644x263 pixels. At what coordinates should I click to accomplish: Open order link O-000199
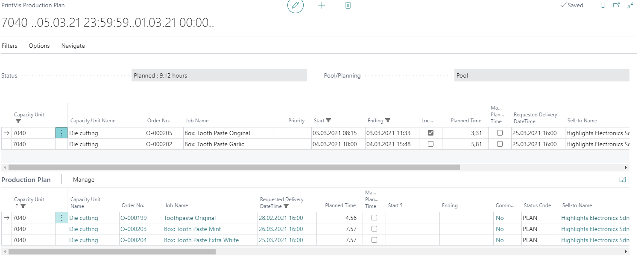click(133, 218)
